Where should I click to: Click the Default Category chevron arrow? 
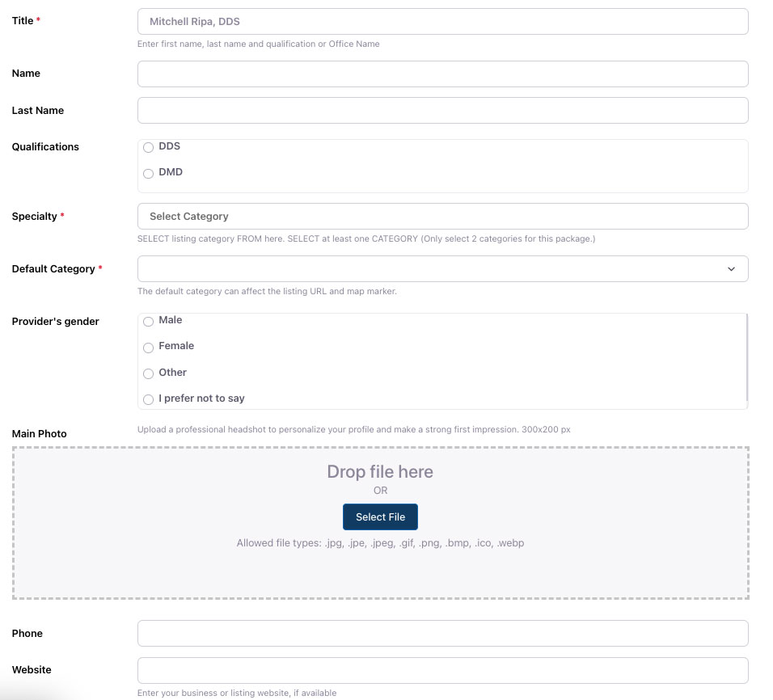tap(731, 269)
